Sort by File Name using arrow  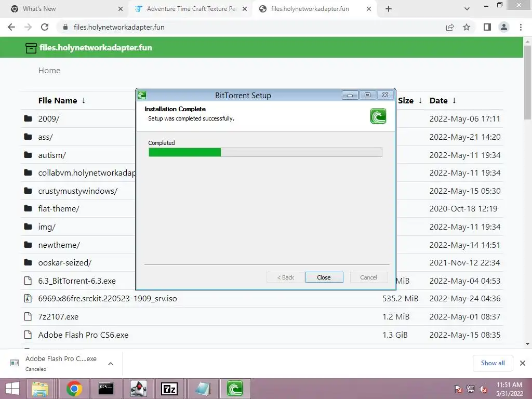tap(84, 100)
